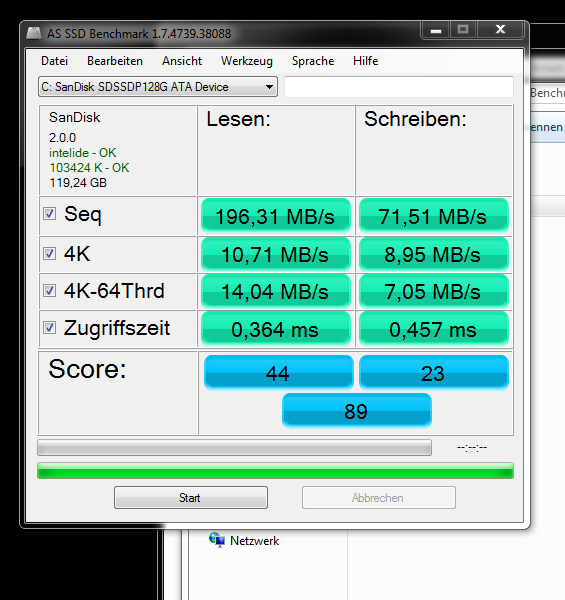
Task: Click the Seq row label
Action: pos(83,214)
